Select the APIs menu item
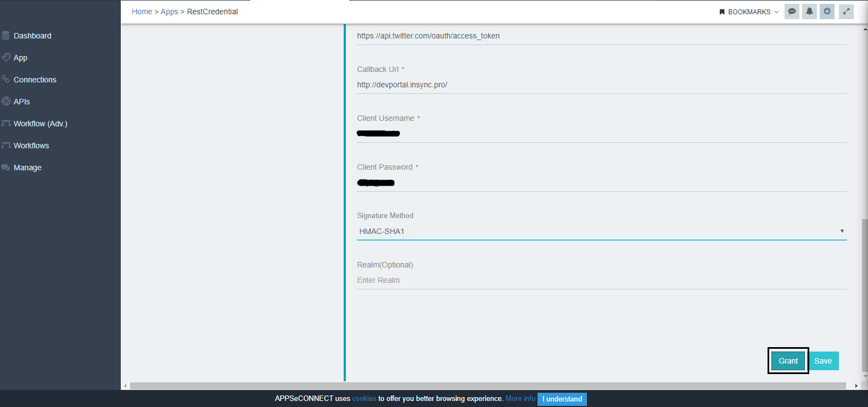Image resolution: width=868 pixels, height=407 pixels. (22, 102)
